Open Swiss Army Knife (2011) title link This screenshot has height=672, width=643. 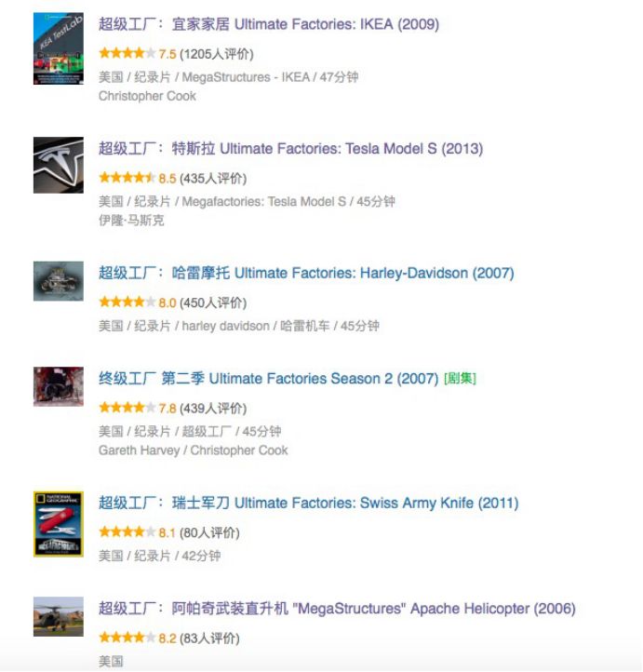pos(308,504)
